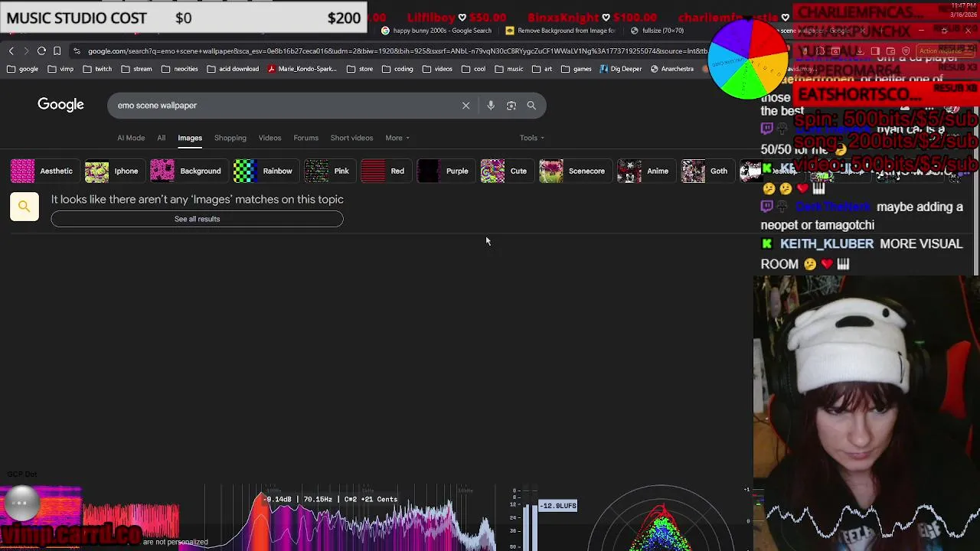Open the 'store' bookmarks folder
This screenshot has width=980, height=551.
click(360, 69)
